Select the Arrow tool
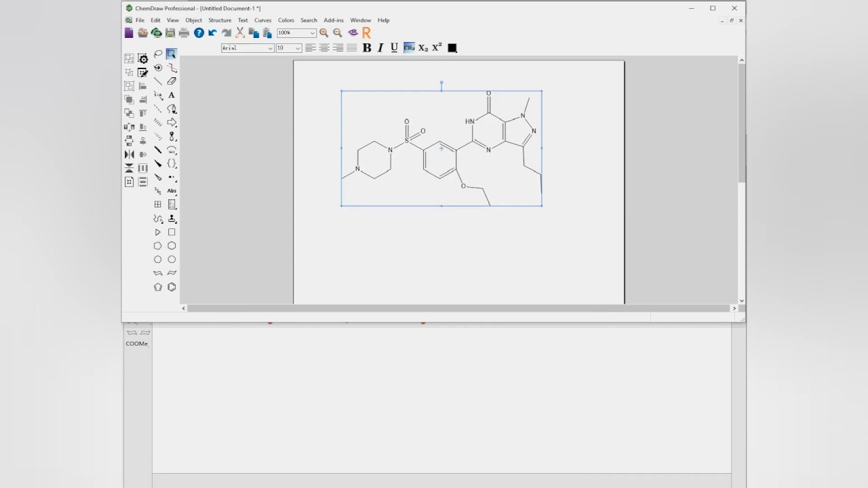Viewport: 868px width, 488px height. click(x=172, y=123)
